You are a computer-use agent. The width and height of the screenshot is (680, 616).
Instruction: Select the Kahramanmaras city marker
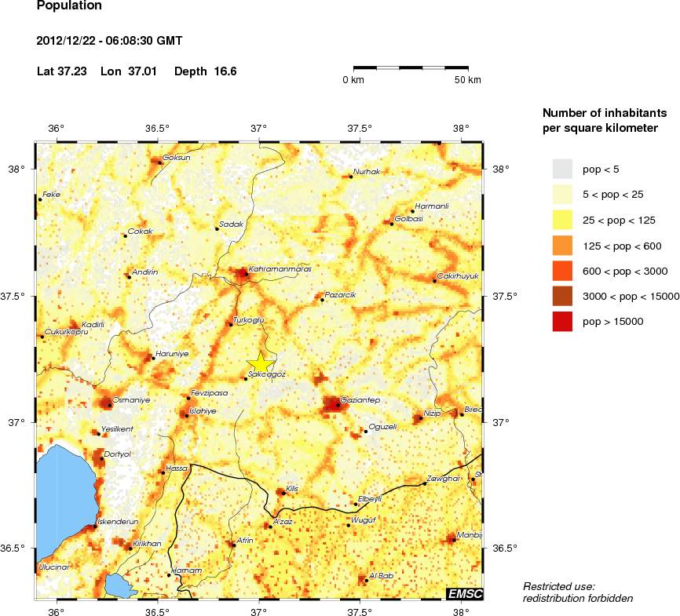pyautogui.click(x=246, y=274)
